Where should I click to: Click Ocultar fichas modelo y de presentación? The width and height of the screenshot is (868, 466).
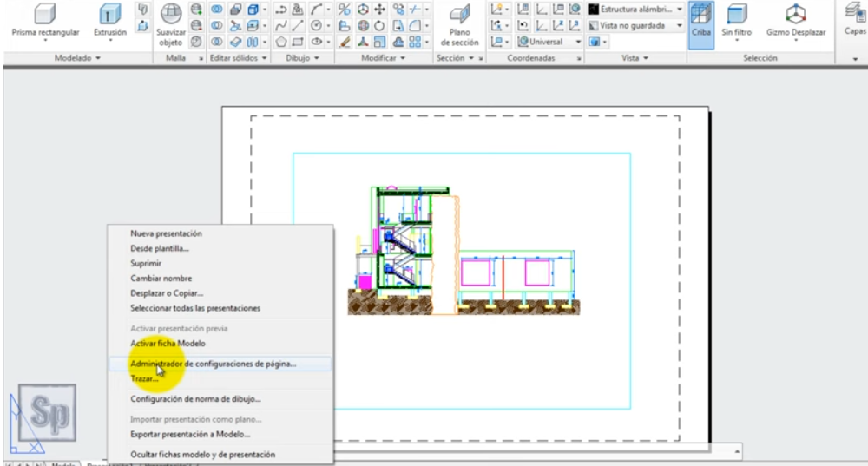click(202, 455)
